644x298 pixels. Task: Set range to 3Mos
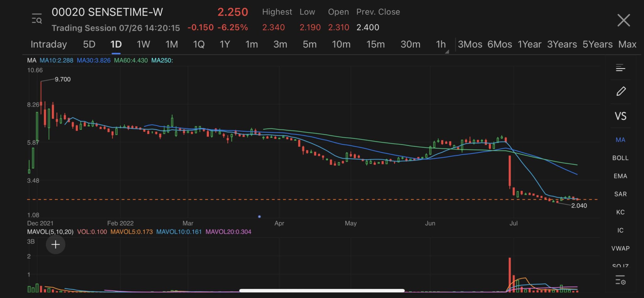[x=470, y=44]
